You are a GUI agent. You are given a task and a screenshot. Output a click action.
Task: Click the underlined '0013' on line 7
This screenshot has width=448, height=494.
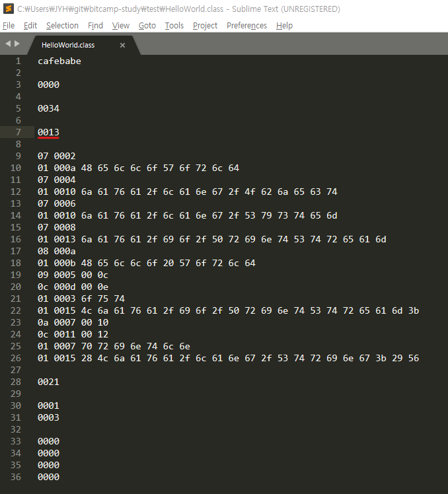[48, 132]
